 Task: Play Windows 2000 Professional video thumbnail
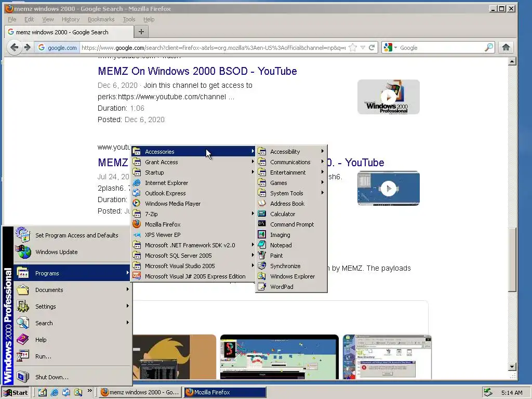389,97
